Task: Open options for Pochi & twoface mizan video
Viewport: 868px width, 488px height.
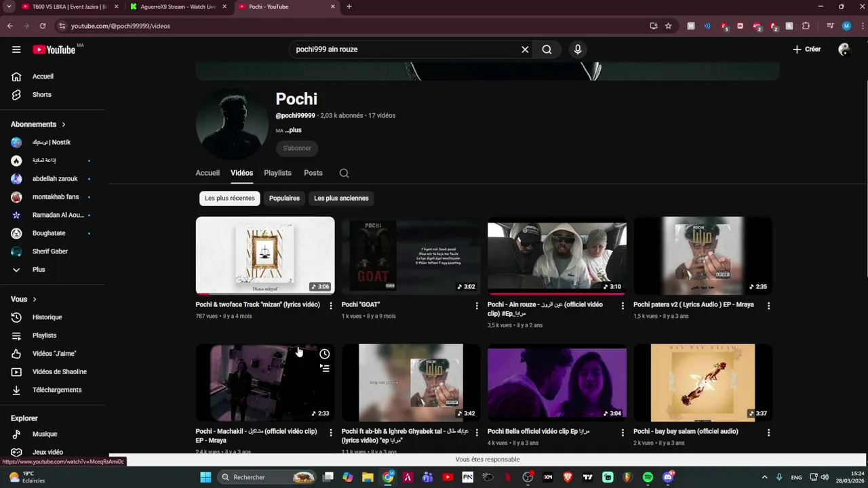Action: pos(331,306)
